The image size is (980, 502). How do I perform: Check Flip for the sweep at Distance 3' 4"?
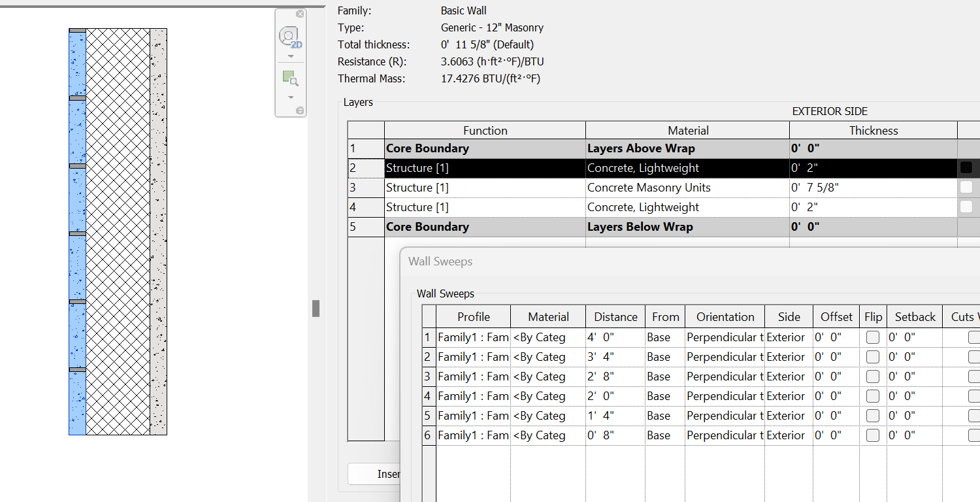tap(873, 357)
